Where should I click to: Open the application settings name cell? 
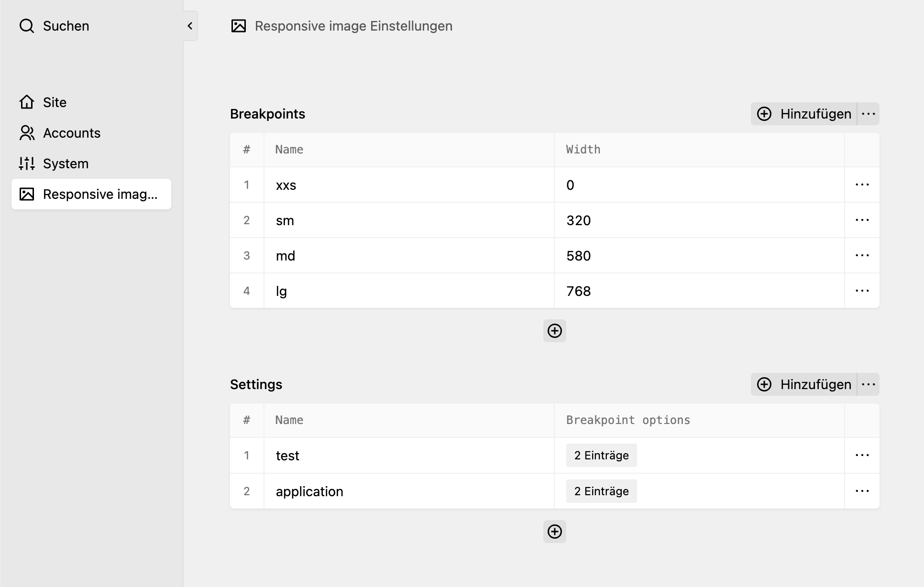tap(409, 491)
